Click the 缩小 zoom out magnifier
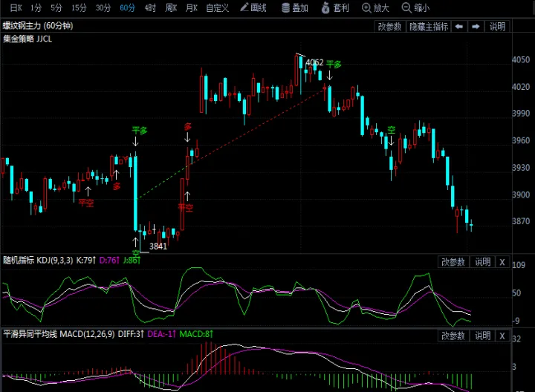Viewport: 535px width, 392px height. pos(415,8)
